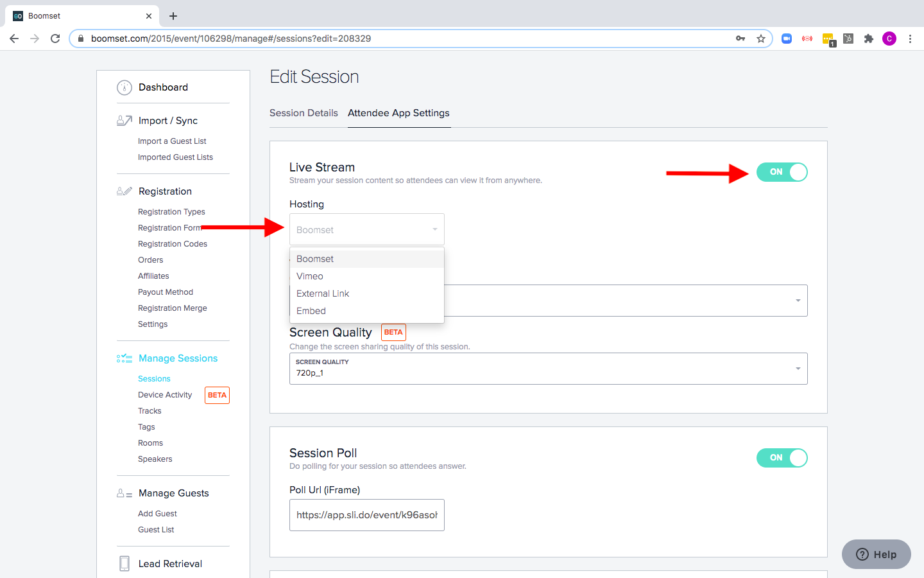This screenshot has width=924, height=578.
Task: Click the Lead Retrieval phone icon
Action: click(124, 563)
